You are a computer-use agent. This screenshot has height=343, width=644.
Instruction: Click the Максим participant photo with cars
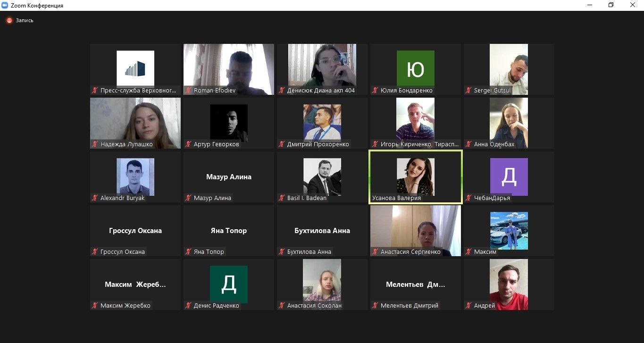(x=509, y=230)
